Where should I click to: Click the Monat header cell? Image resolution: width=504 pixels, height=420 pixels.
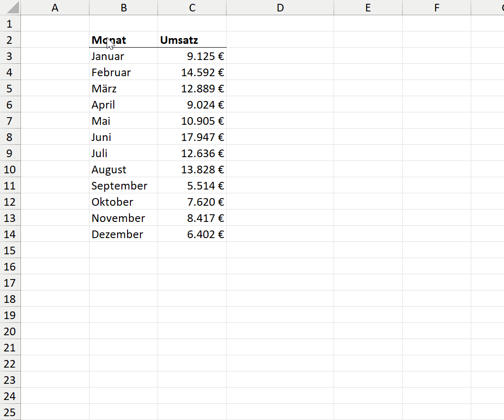[123, 40]
